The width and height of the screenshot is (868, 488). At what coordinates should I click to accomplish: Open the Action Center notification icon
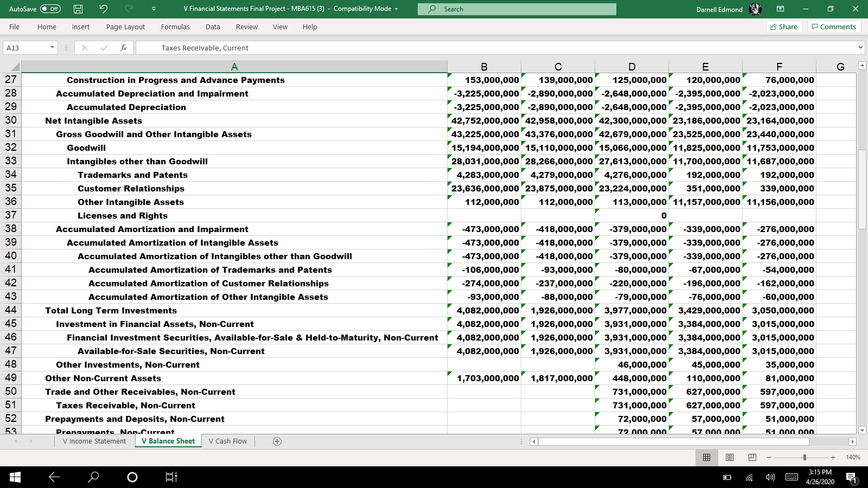[x=851, y=478]
